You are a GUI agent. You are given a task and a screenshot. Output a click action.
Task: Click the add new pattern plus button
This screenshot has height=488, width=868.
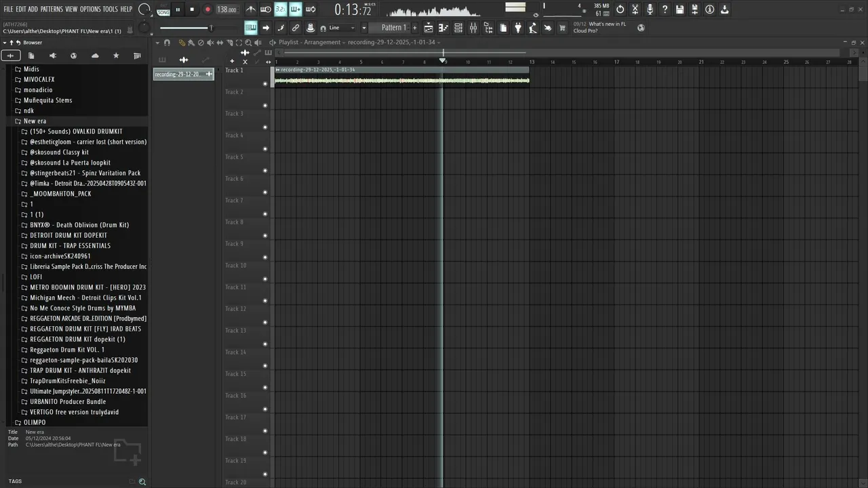click(415, 28)
